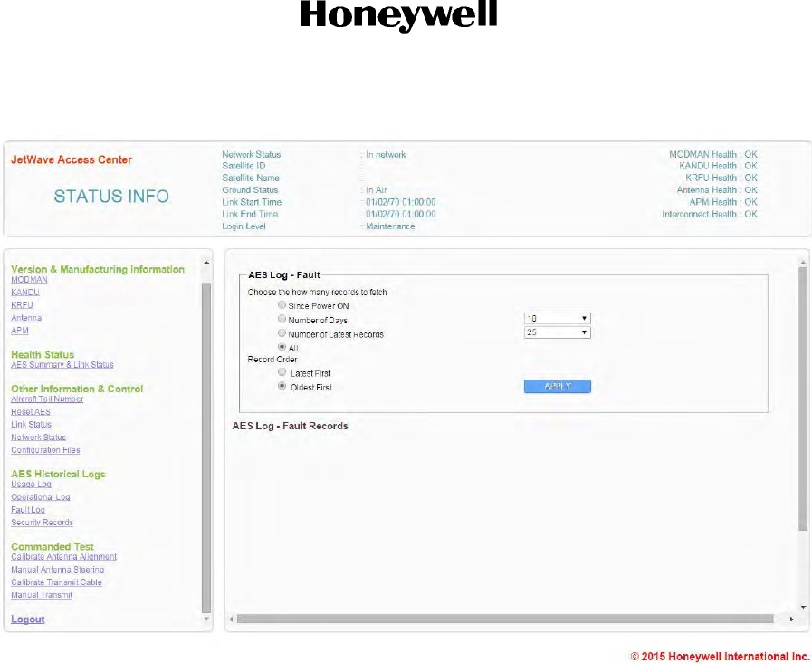Click the Login Level 'Maintenance' value
This screenshot has width=812, height=664.
click(390, 226)
